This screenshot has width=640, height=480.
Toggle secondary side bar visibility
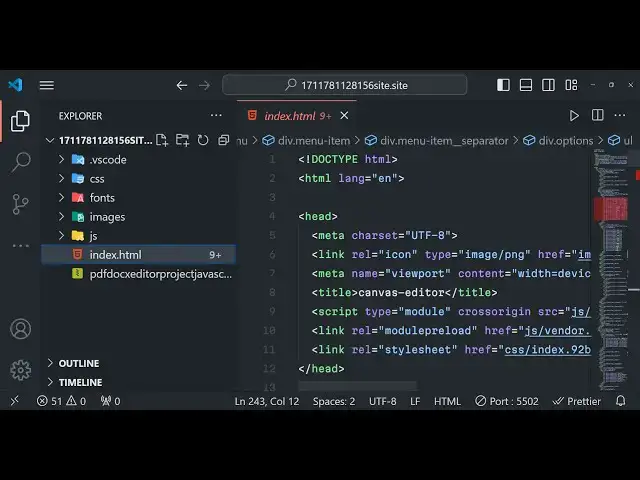548,85
